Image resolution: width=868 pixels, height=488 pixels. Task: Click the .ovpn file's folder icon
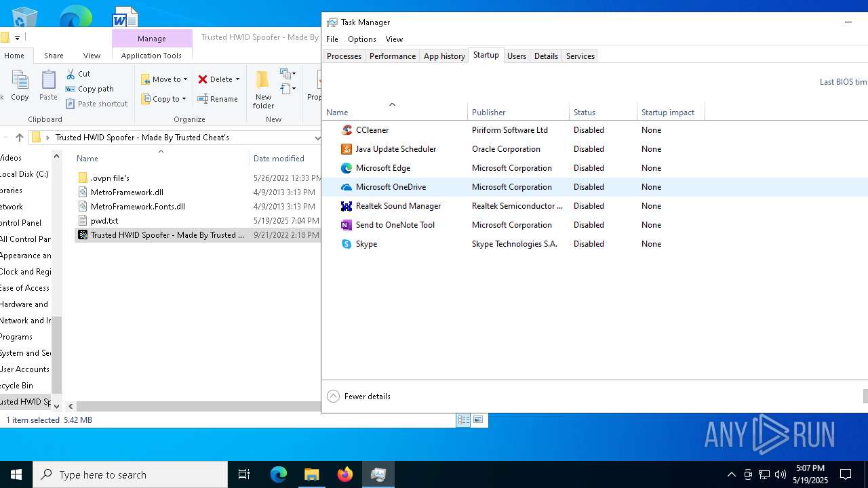pyautogui.click(x=83, y=178)
